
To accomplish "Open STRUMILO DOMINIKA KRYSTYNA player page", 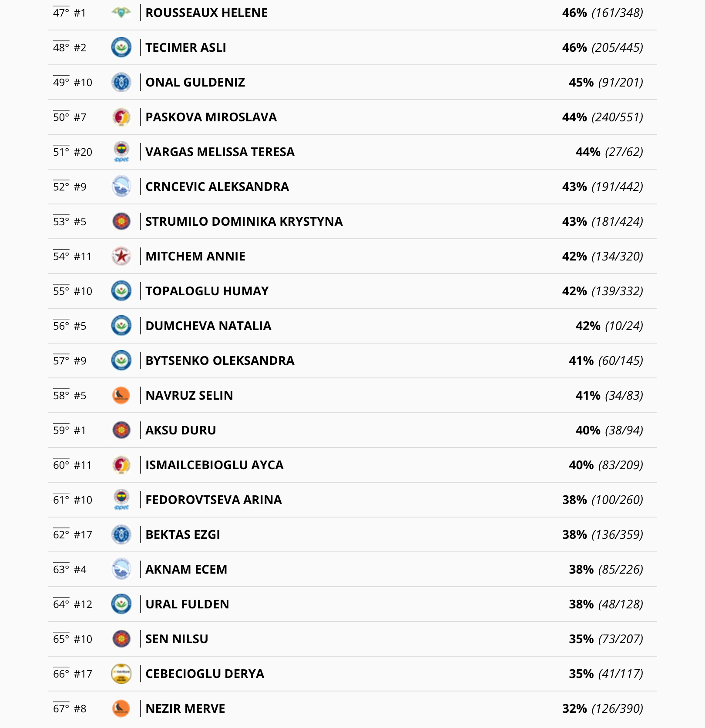I will (244, 221).
